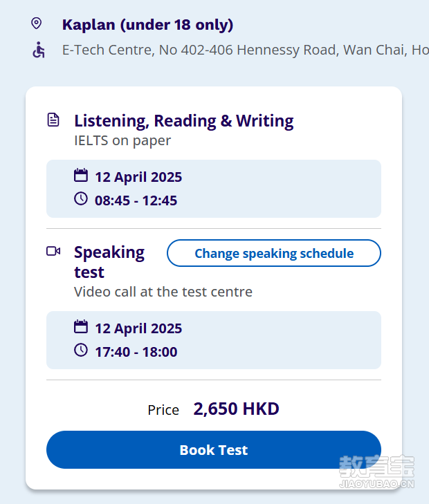Click the 2,650 HKD price
This screenshot has height=504, width=429.
237,409
